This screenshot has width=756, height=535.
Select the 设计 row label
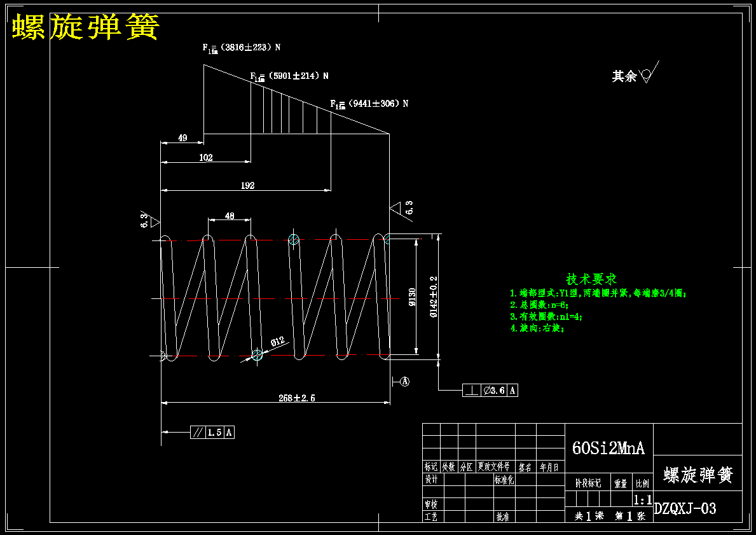[x=432, y=480]
